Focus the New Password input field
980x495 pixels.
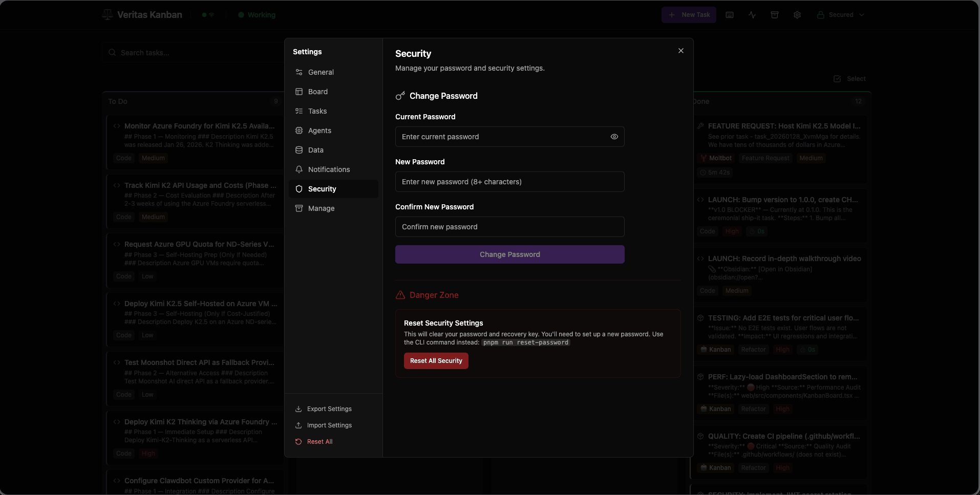tap(509, 182)
